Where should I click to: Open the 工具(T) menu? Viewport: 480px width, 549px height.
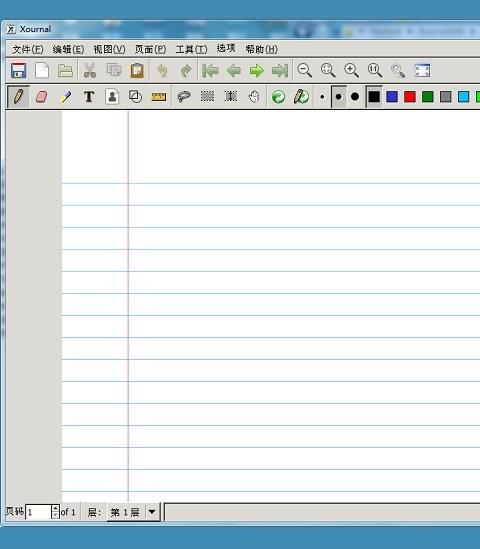191,49
